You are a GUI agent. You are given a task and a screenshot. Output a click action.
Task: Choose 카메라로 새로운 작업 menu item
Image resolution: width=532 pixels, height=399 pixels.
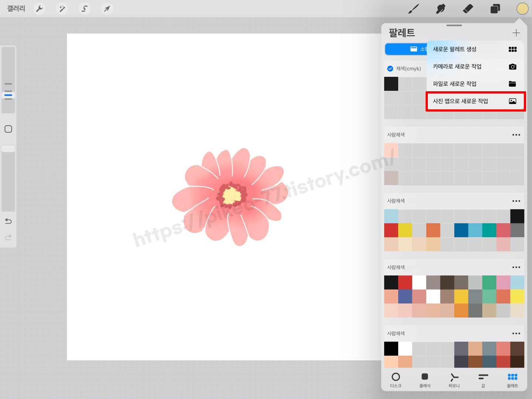click(x=475, y=66)
